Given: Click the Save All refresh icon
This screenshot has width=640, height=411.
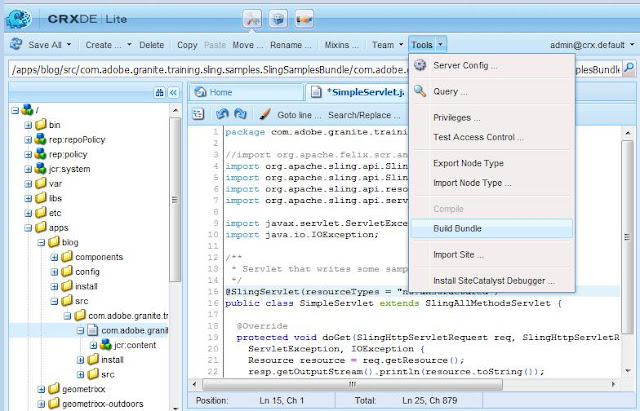Looking at the screenshot, I should pos(16,44).
